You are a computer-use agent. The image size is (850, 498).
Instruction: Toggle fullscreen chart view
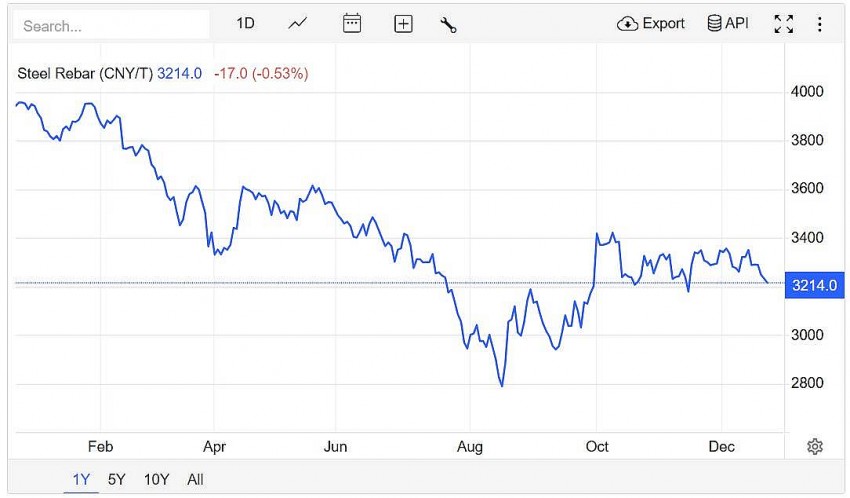pos(784,24)
